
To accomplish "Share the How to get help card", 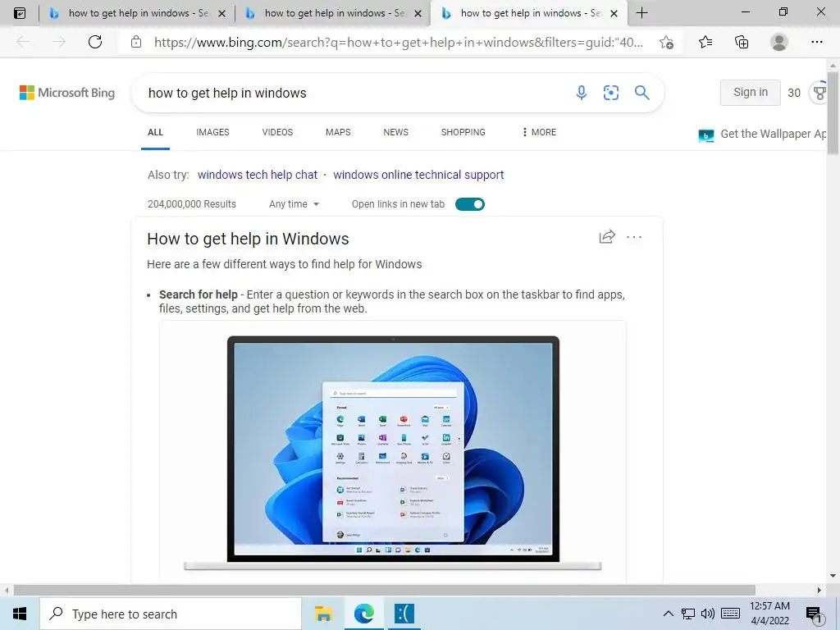I will pyautogui.click(x=607, y=237).
